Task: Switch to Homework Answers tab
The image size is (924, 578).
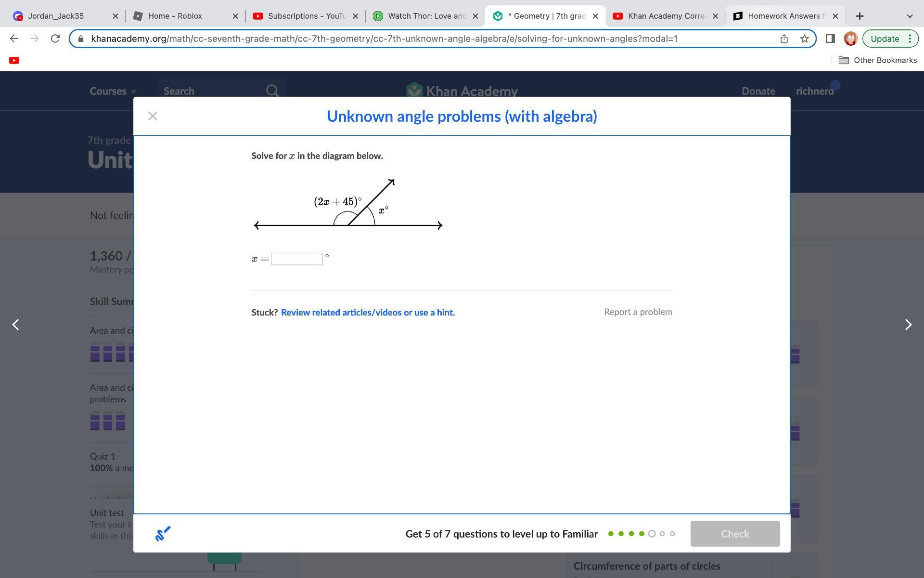Action: coord(783,16)
